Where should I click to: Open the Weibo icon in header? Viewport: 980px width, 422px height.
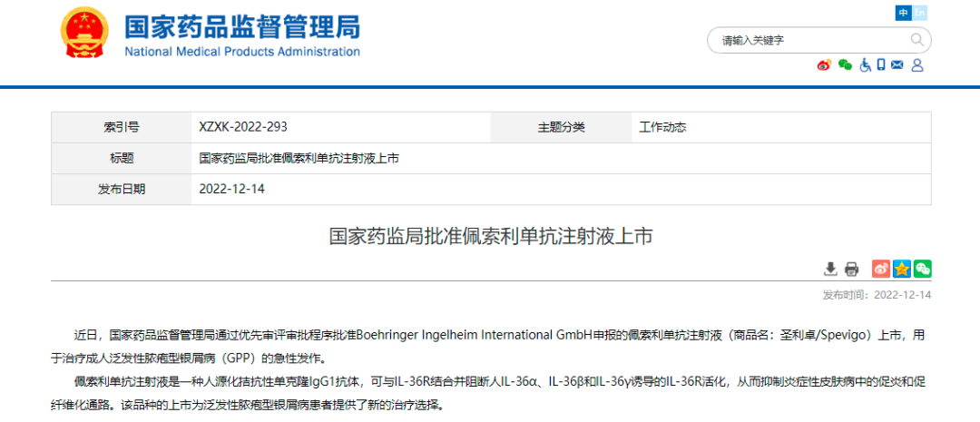[824, 65]
